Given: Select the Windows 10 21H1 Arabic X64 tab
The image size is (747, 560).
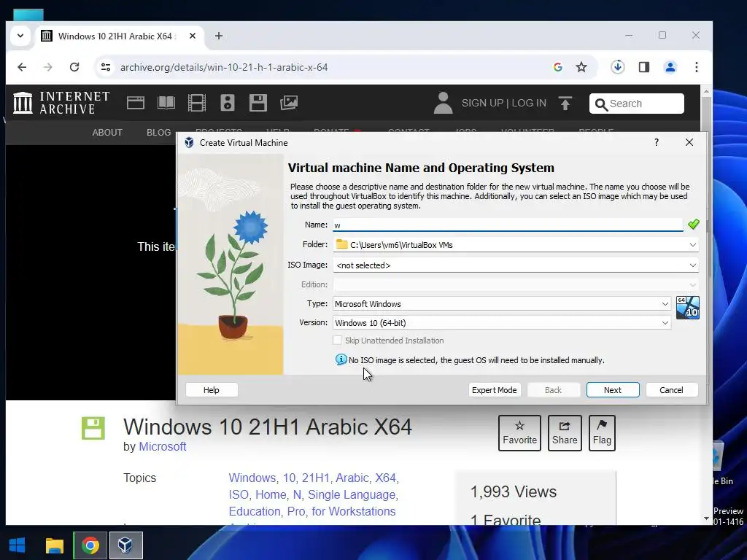Looking at the screenshot, I should pos(115,36).
